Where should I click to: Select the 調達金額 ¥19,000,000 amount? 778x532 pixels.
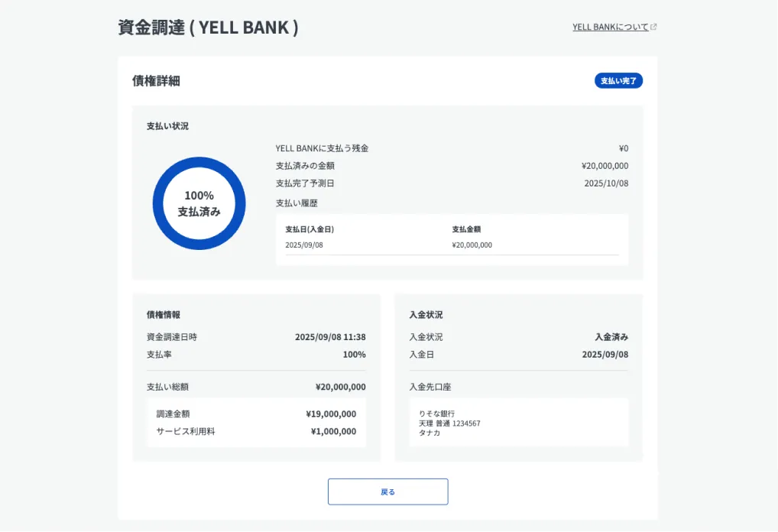pyautogui.click(x=331, y=414)
